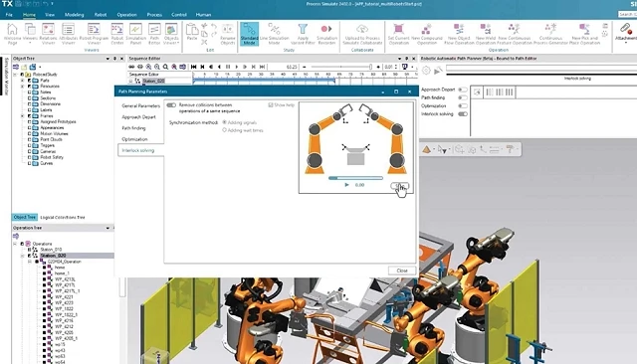Viewport: 637px width, 364px height.
Task: Toggle Interlock solving switch in path planner
Action: click(462, 114)
